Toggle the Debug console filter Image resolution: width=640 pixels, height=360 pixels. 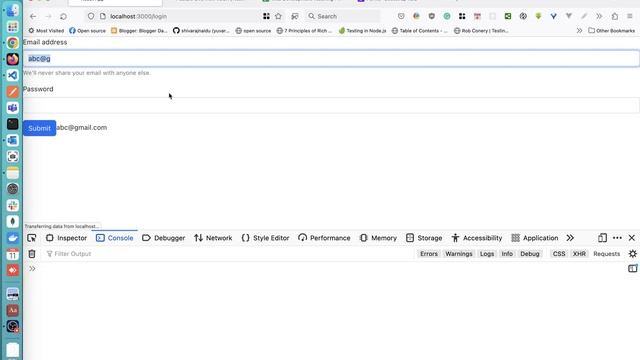(530, 254)
